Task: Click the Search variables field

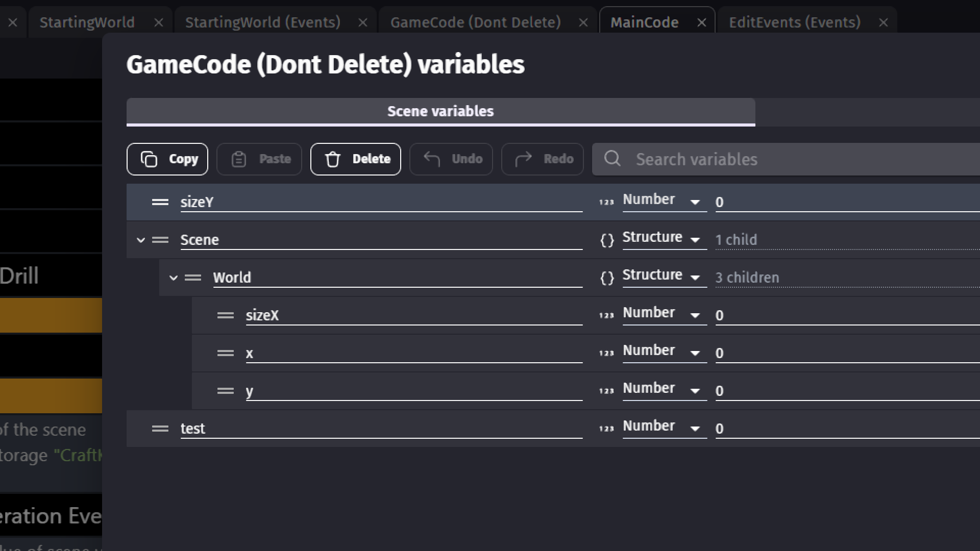Action: tap(796, 159)
